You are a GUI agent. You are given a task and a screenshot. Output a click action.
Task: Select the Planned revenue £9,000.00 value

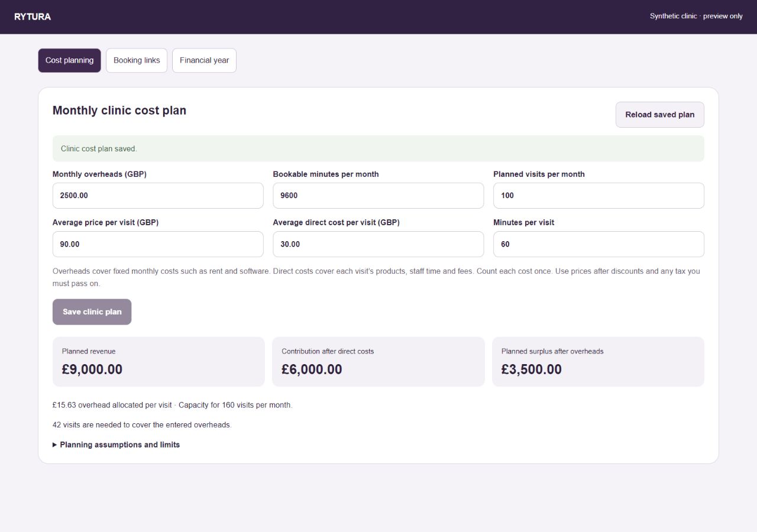[x=92, y=369]
